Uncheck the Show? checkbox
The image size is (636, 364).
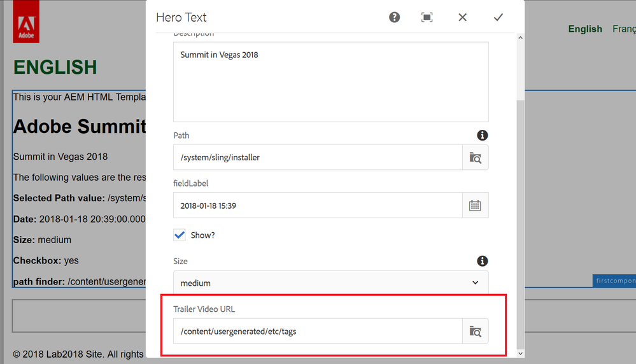(x=180, y=235)
